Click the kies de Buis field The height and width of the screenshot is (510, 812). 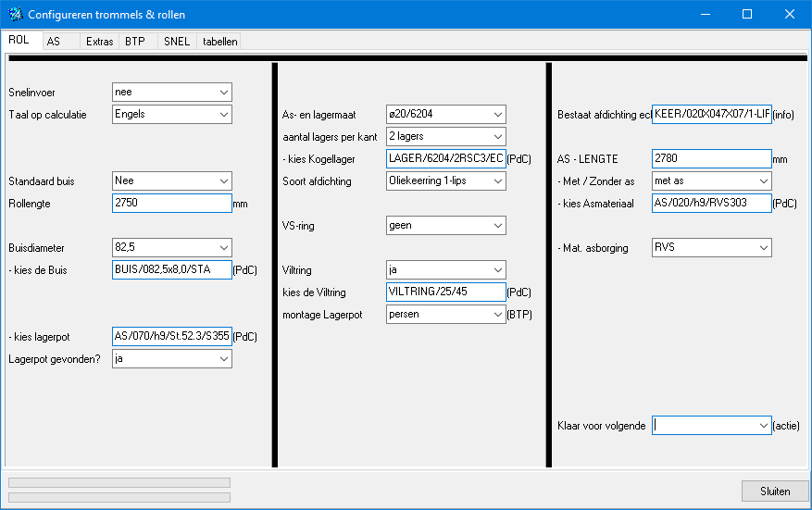[170, 270]
